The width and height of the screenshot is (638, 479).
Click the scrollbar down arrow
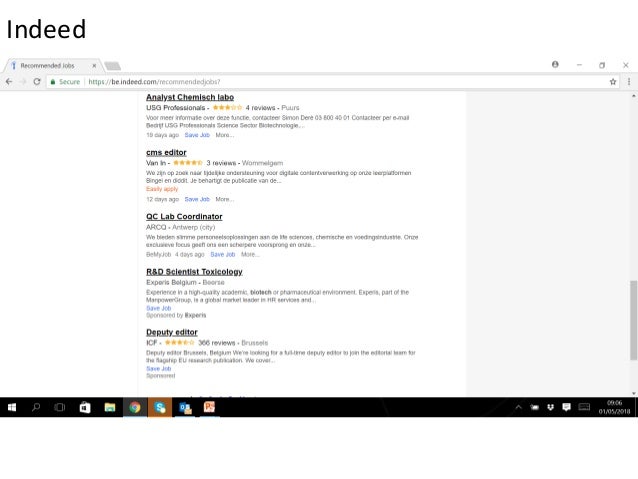coord(634,393)
